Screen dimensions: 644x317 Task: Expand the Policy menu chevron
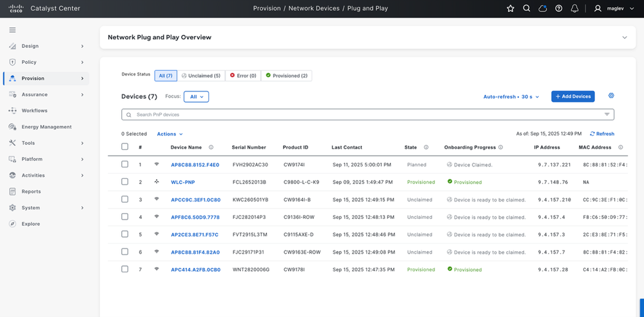[82, 62]
